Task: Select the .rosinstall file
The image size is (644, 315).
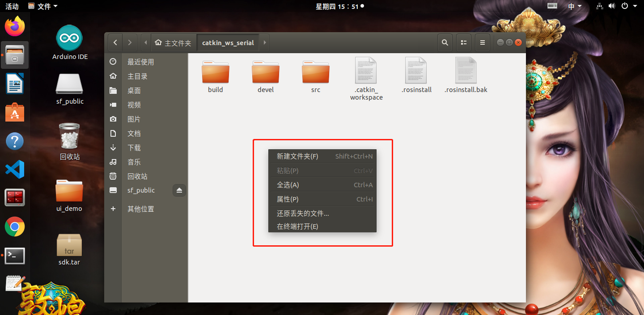Action: [416, 75]
